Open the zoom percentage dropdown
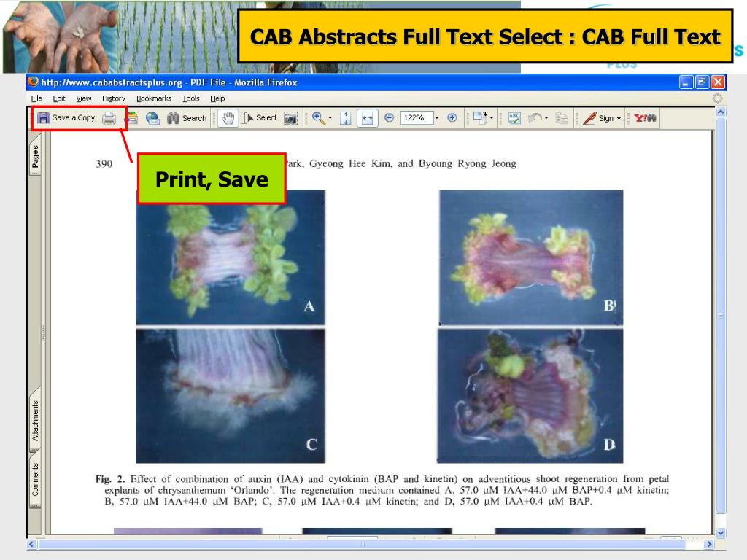The height and width of the screenshot is (560, 747). (436, 117)
